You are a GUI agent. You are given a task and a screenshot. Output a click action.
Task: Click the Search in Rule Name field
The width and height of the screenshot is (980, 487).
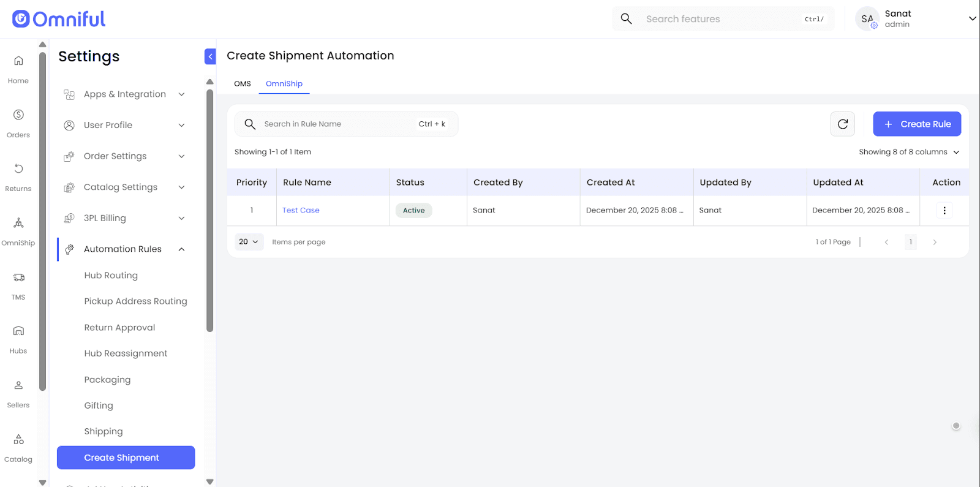click(337, 124)
